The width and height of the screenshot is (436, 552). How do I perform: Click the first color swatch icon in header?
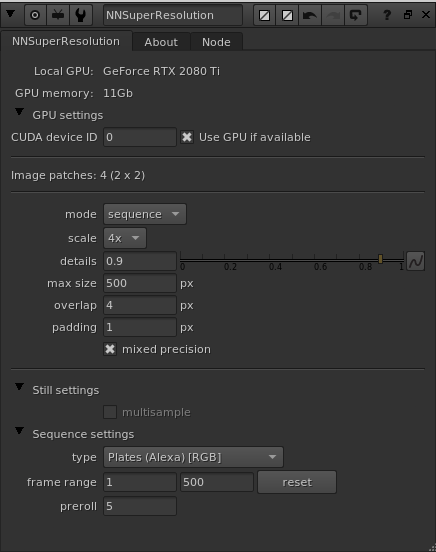(x=264, y=15)
